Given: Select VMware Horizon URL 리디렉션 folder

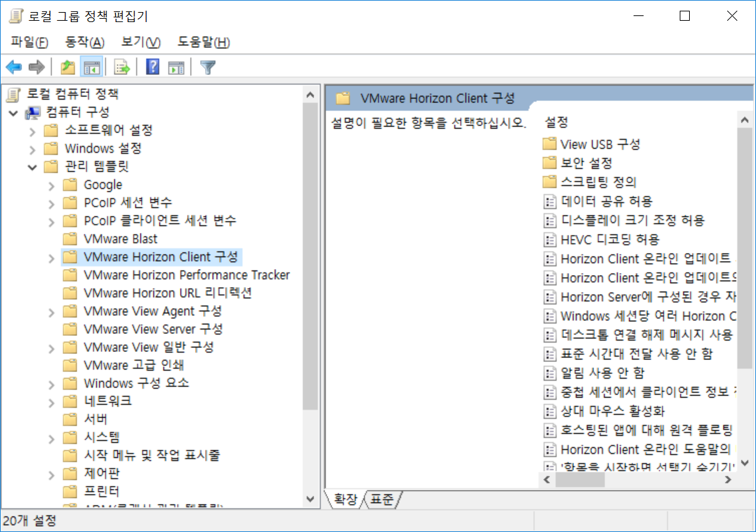Looking at the screenshot, I should 158,293.
